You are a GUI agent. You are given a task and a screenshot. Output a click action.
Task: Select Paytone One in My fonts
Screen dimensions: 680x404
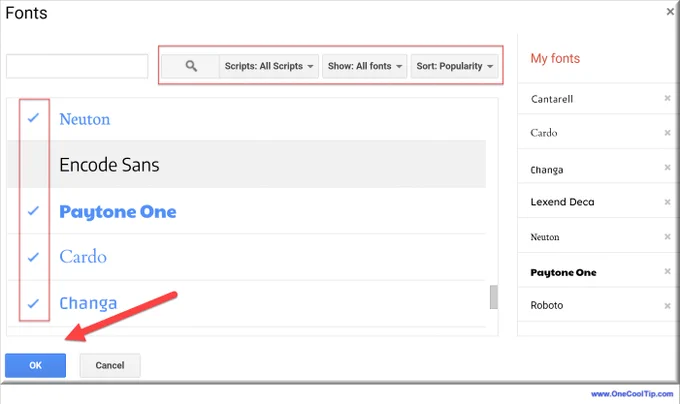(x=563, y=273)
